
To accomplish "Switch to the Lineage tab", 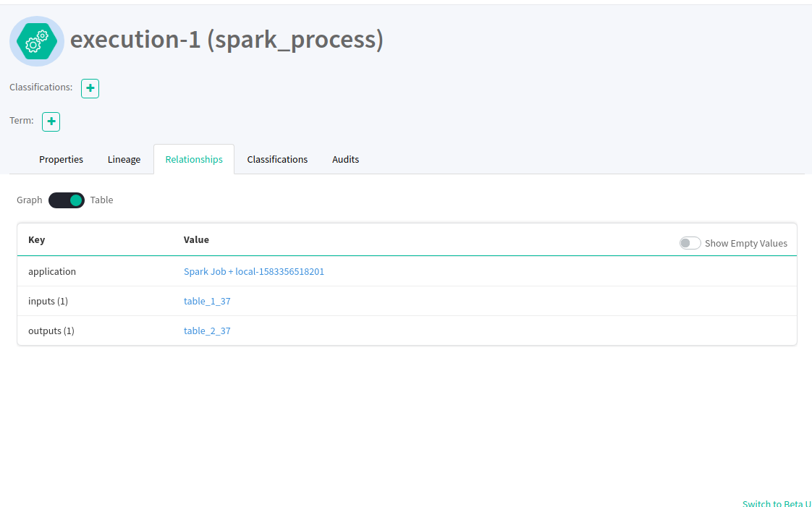I will click(124, 159).
